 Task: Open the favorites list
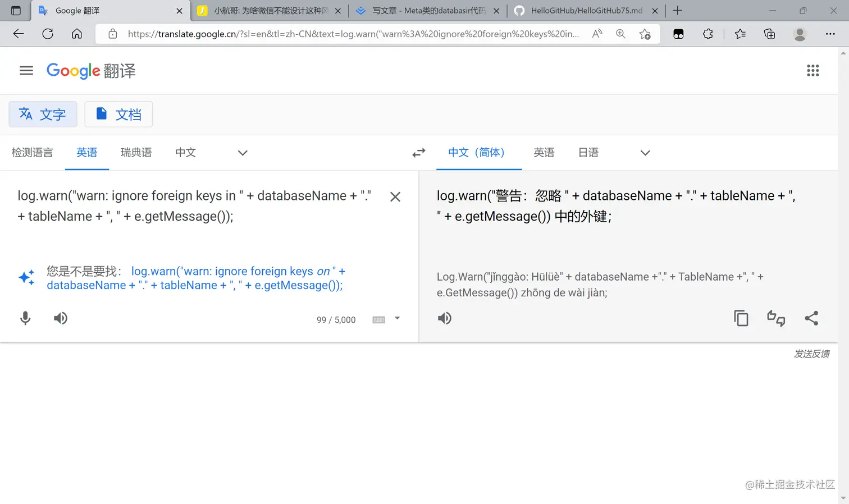pos(740,34)
